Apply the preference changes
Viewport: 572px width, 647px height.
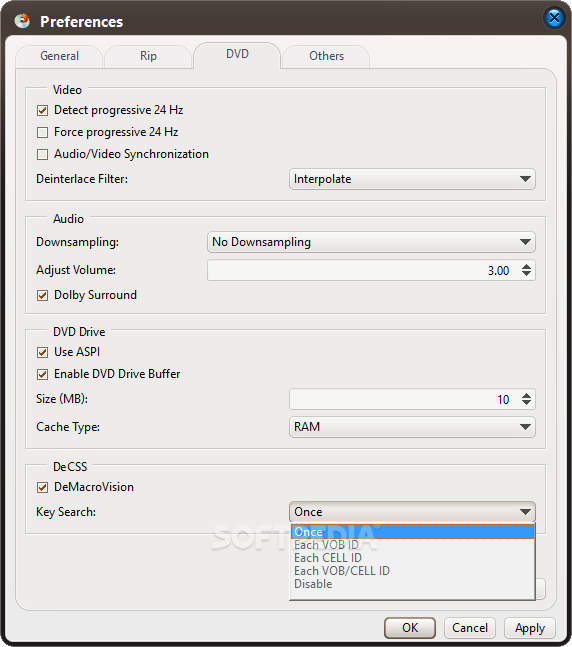[x=529, y=628]
